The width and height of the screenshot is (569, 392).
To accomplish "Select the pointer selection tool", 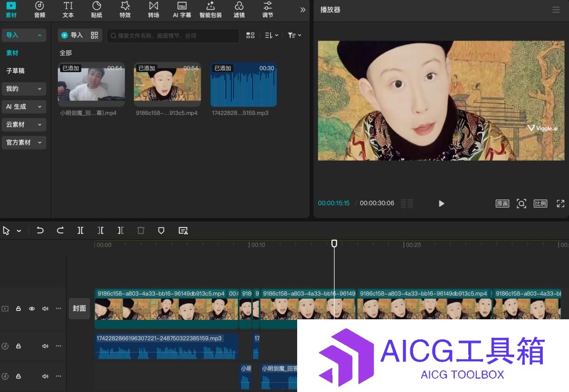I will click(x=6, y=231).
